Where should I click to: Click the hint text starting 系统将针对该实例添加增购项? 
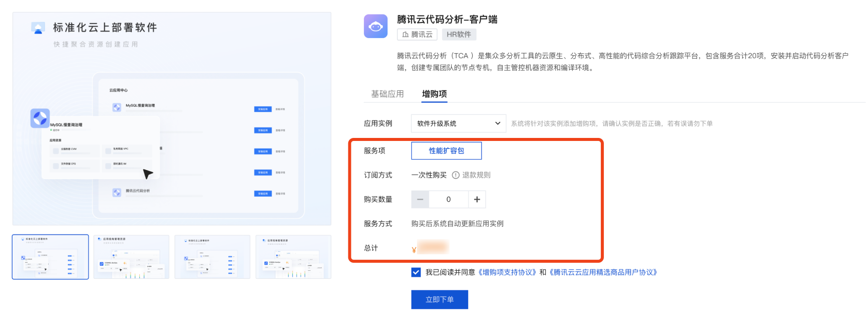click(611, 123)
